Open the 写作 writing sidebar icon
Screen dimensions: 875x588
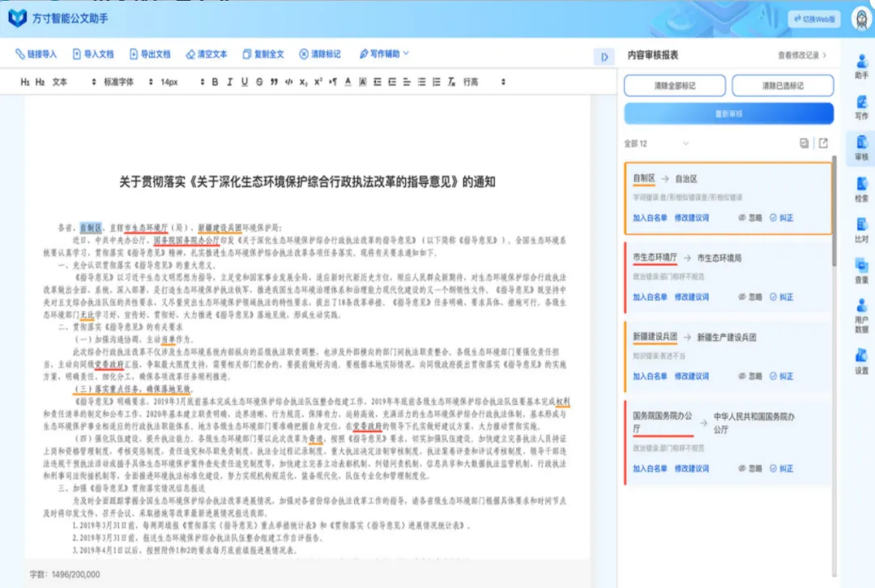pyautogui.click(x=861, y=108)
